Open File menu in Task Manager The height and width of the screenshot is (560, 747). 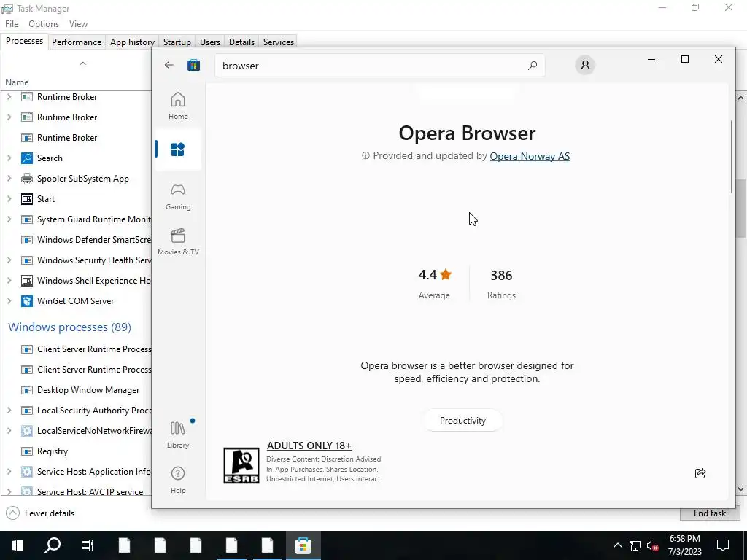[x=12, y=24]
